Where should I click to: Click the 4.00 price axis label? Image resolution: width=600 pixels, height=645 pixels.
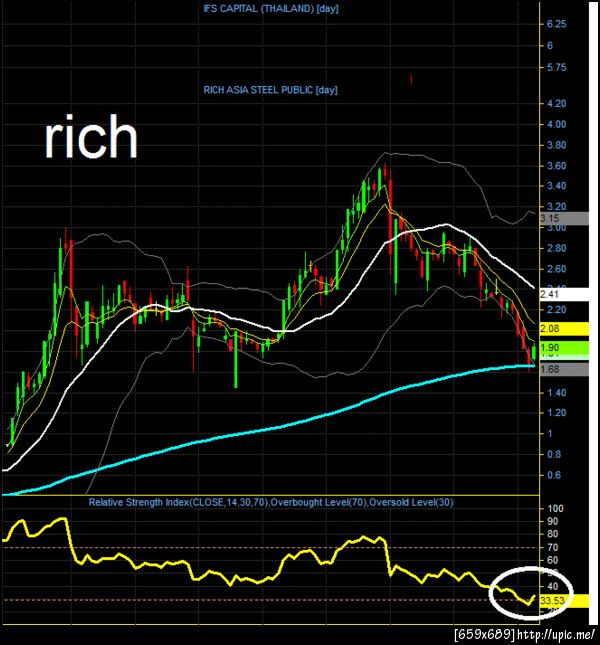pyautogui.click(x=556, y=124)
